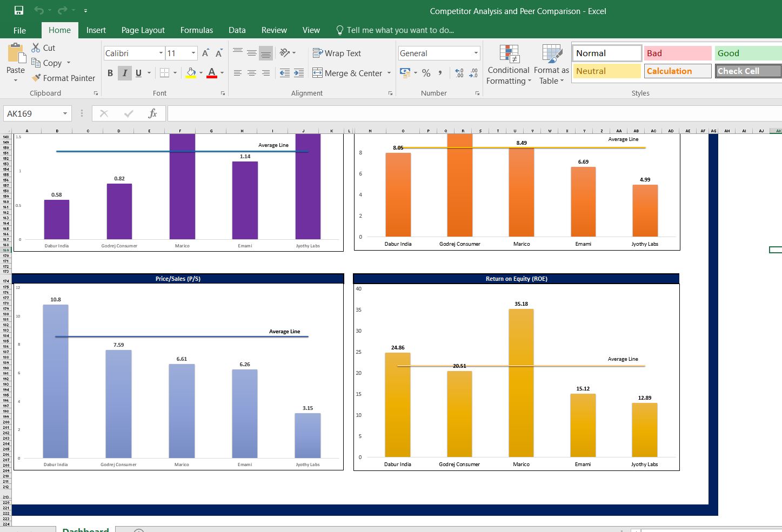Click Increase Indent icon

point(299,73)
